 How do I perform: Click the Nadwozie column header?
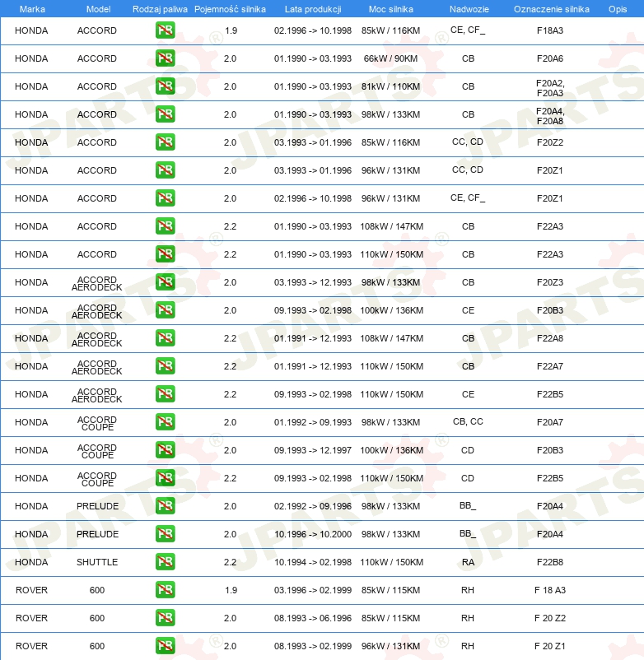[469, 9]
